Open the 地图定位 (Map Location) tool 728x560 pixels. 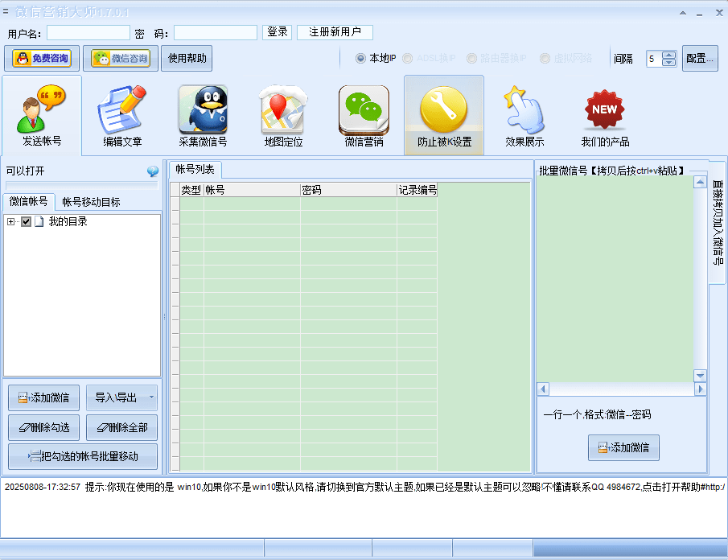282,113
